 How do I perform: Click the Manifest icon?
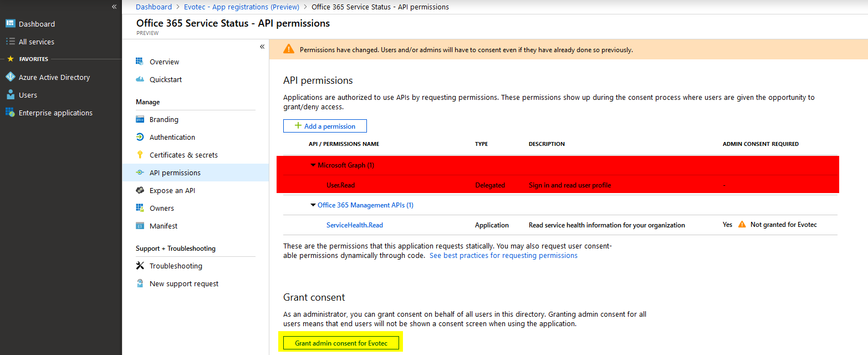point(140,226)
